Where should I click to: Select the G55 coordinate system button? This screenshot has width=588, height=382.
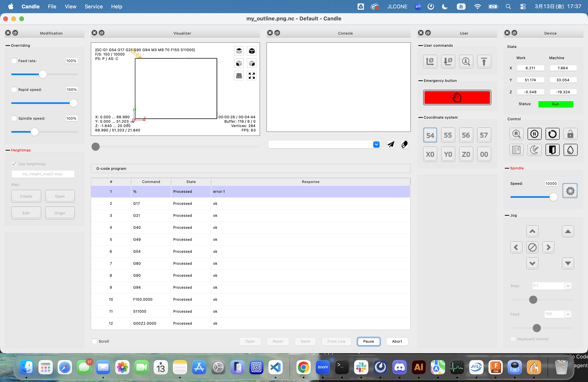pyautogui.click(x=448, y=135)
